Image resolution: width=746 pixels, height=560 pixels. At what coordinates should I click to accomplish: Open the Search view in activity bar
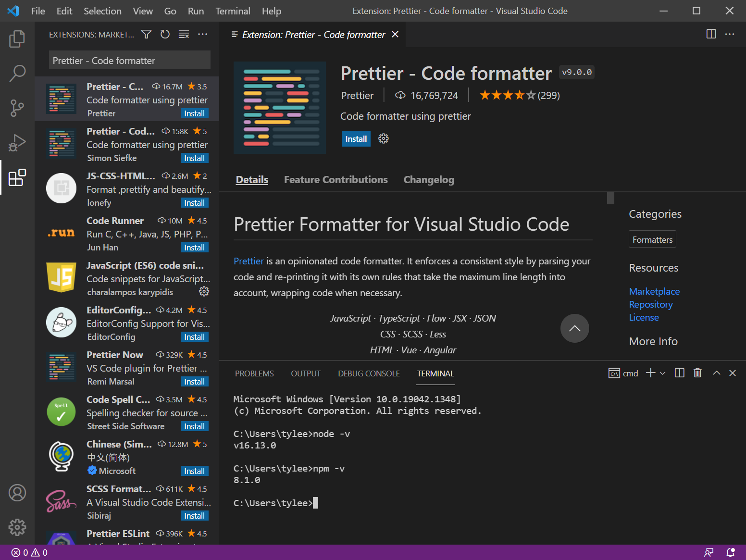pyautogui.click(x=17, y=74)
